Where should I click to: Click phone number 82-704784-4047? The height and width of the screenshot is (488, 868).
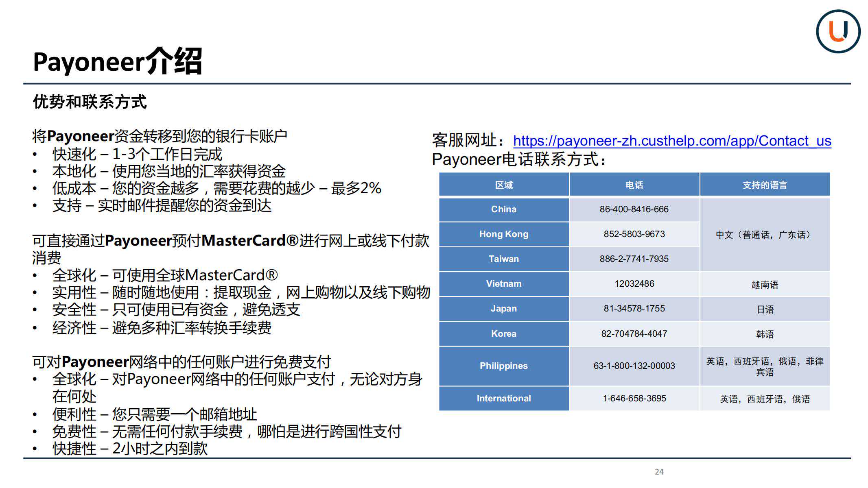pos(634,334)
